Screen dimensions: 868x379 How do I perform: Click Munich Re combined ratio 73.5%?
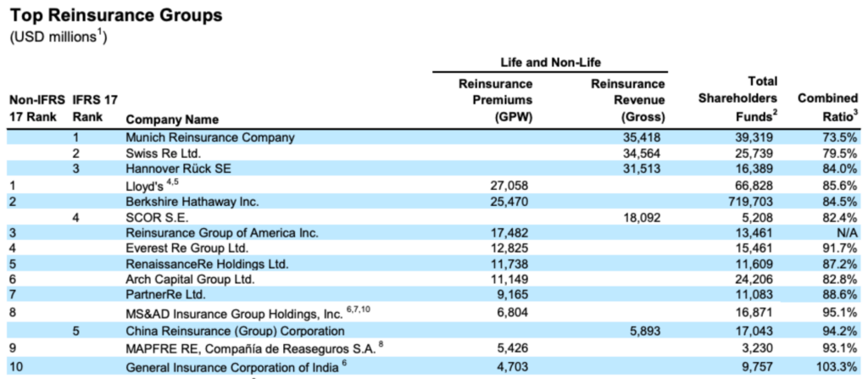840,137
